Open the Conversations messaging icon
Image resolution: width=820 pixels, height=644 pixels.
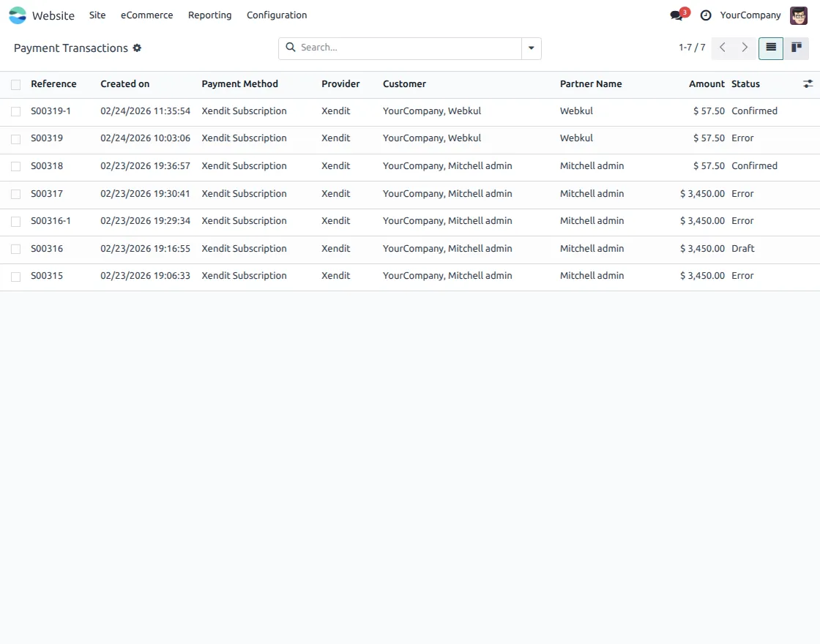(675, 15)
